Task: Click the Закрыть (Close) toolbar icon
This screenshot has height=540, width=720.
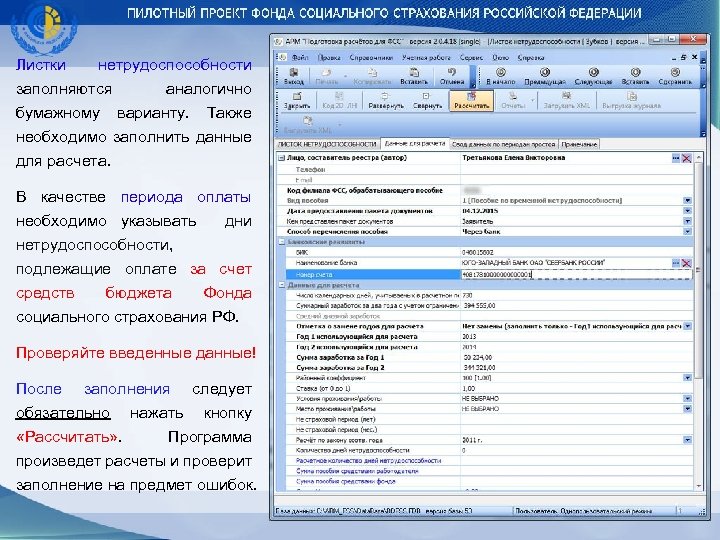Action: coord(297,100)
